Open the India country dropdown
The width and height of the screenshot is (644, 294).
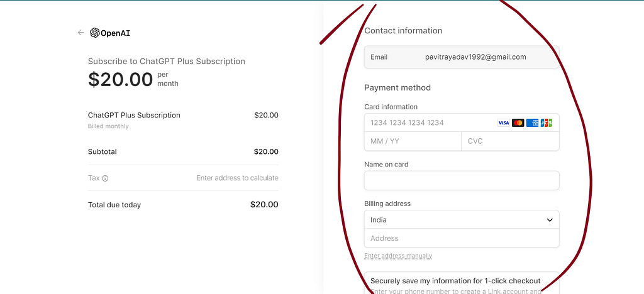(462, 220)
